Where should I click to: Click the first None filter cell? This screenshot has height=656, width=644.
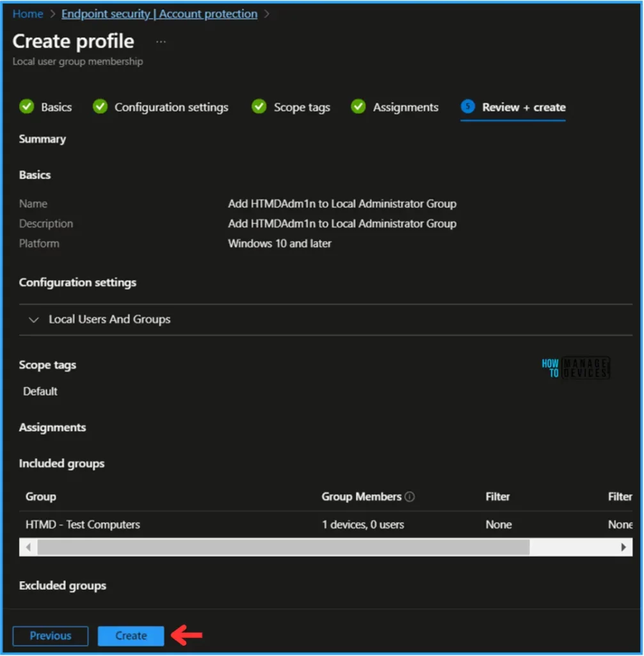pos(499,525)
